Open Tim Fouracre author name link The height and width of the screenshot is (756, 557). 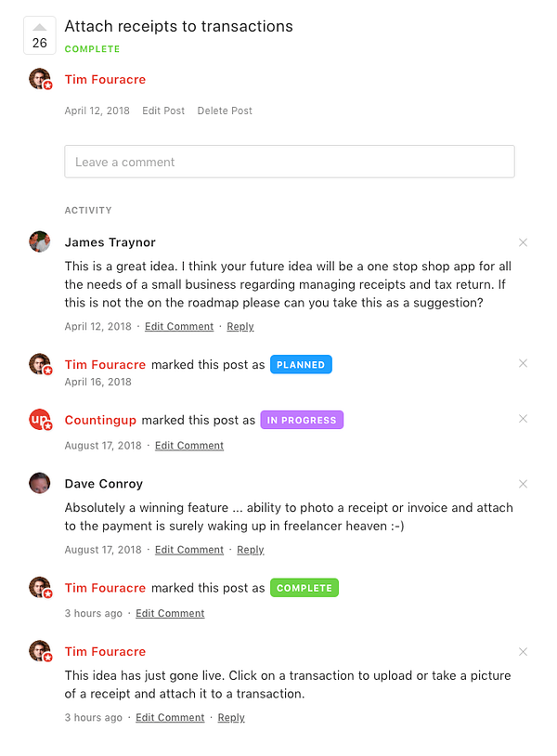105,80
